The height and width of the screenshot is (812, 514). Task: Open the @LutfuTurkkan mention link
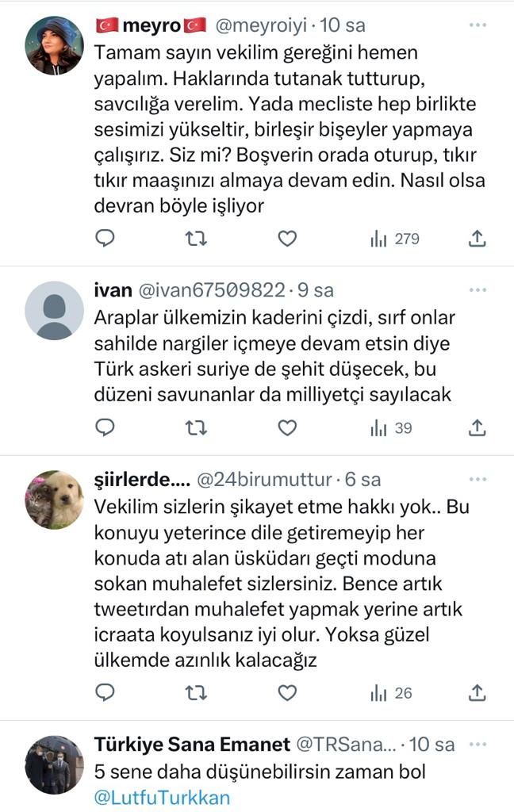coord(162,797)
